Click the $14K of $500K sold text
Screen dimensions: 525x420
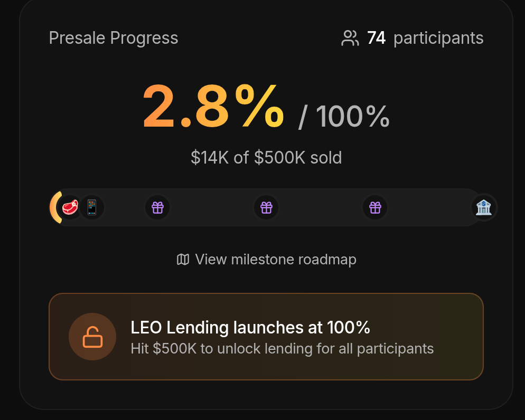tap(266, 157)
